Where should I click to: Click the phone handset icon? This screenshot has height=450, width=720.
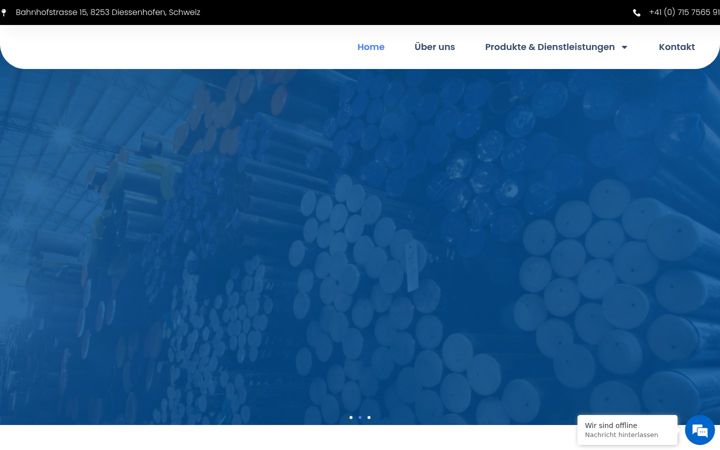pyautogui.click(x=636, y=13)
